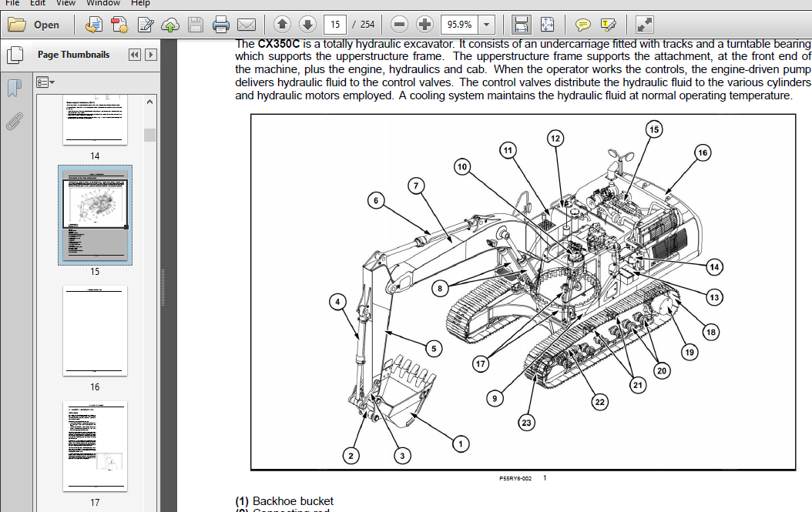
Task: Select the Highlight text tool
Action: [x=608, y=25]
